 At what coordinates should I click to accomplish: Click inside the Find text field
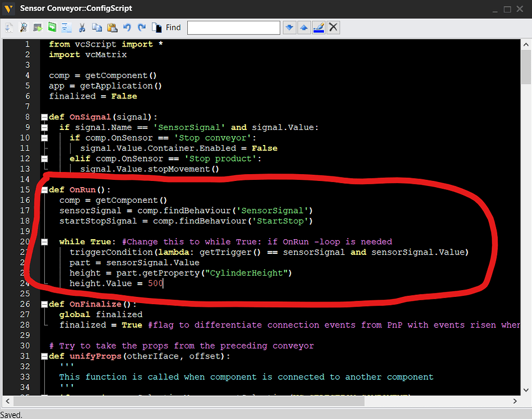pos(234,28)
